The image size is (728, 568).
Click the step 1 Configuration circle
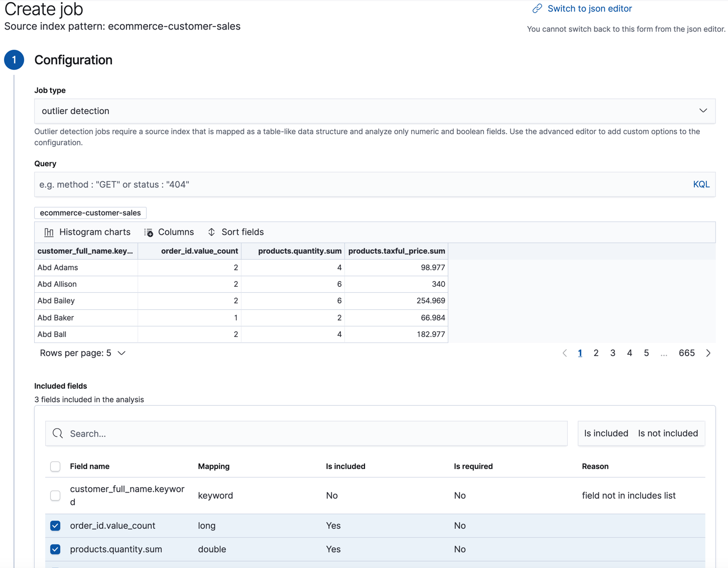coord(14,59)
